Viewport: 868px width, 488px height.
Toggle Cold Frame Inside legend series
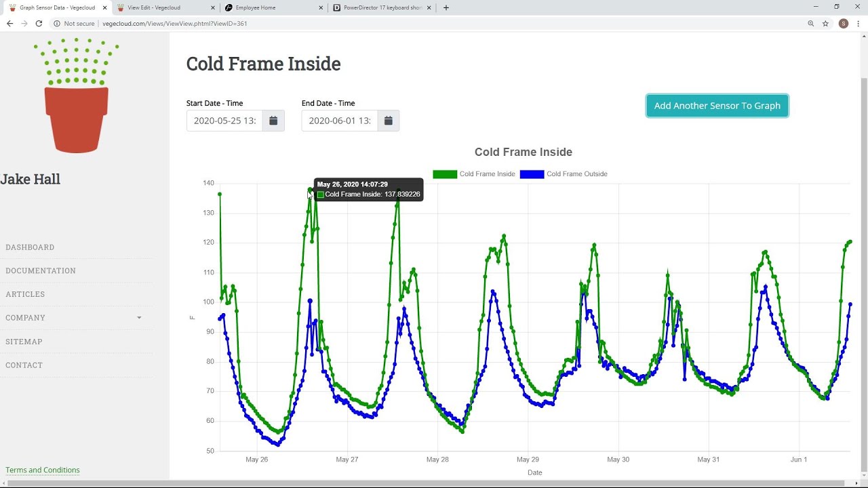[474, 174]
